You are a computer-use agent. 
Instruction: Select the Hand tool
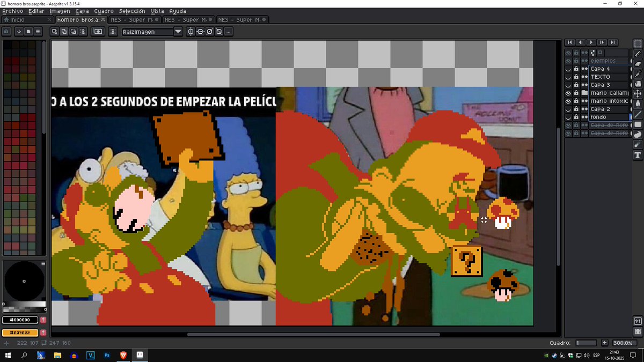638,84
